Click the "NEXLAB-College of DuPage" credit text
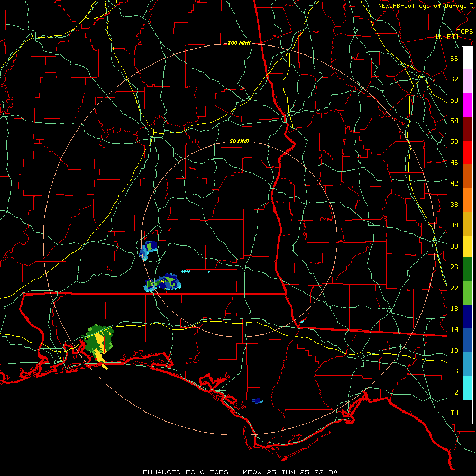The width and height of the screenshot is (476, 476). pyautogui.click(x=423, y=6)
